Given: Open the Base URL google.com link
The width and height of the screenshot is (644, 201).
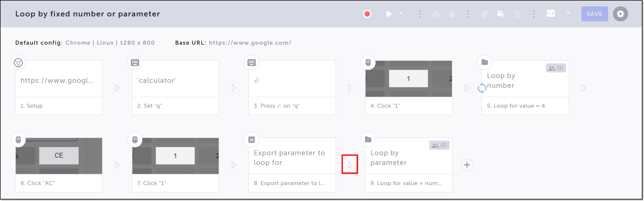Looking at the screenshot, I should 250,43.
